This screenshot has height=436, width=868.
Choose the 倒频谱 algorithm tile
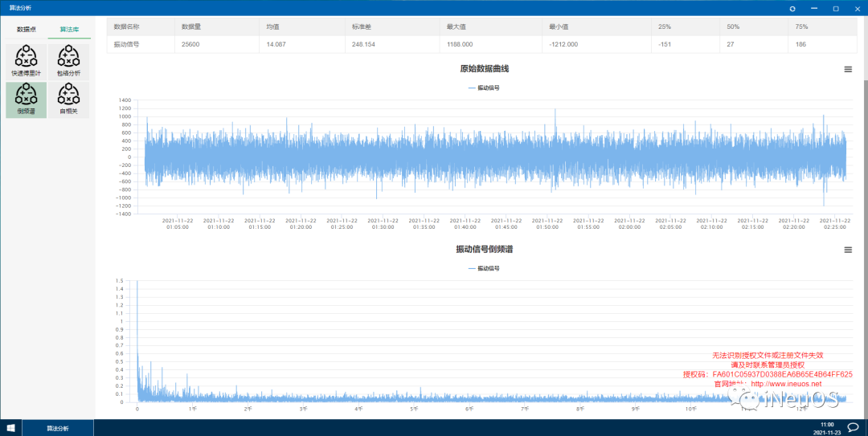(26, 100)
